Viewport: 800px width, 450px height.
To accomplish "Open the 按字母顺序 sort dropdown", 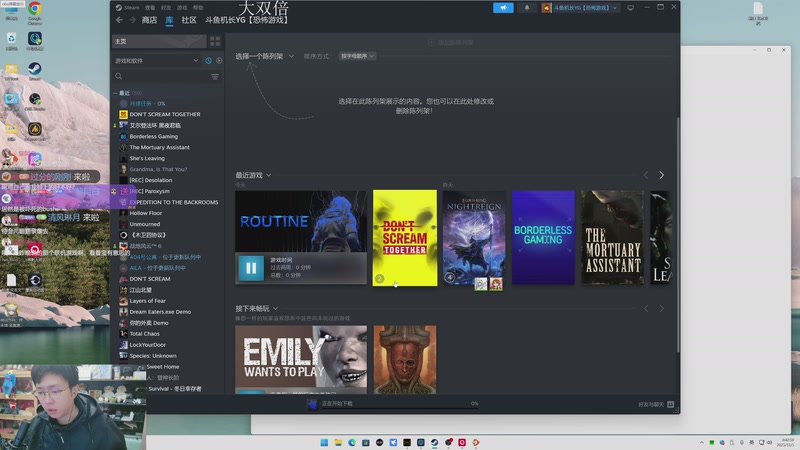I will pos(357,56).
